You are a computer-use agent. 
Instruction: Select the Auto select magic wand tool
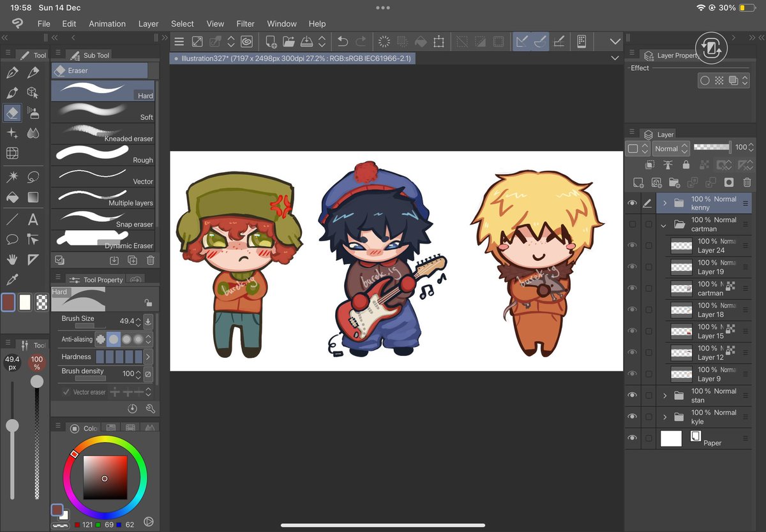(x=12, y=177)
